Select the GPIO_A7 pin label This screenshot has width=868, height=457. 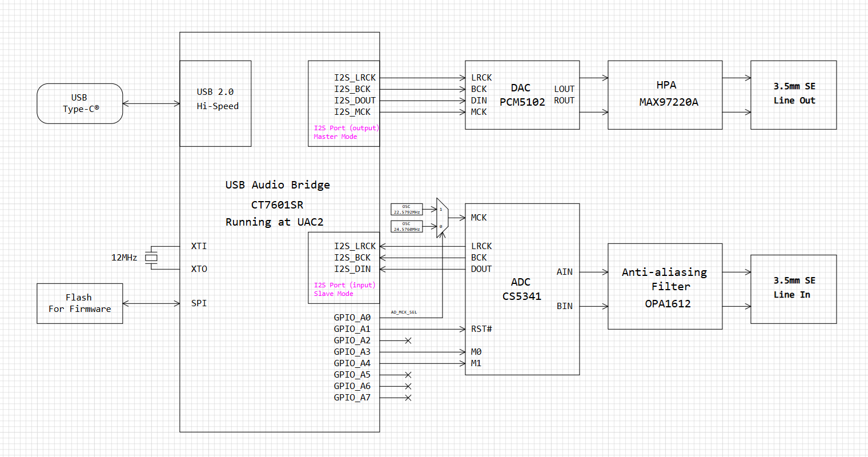coord(352,398)
